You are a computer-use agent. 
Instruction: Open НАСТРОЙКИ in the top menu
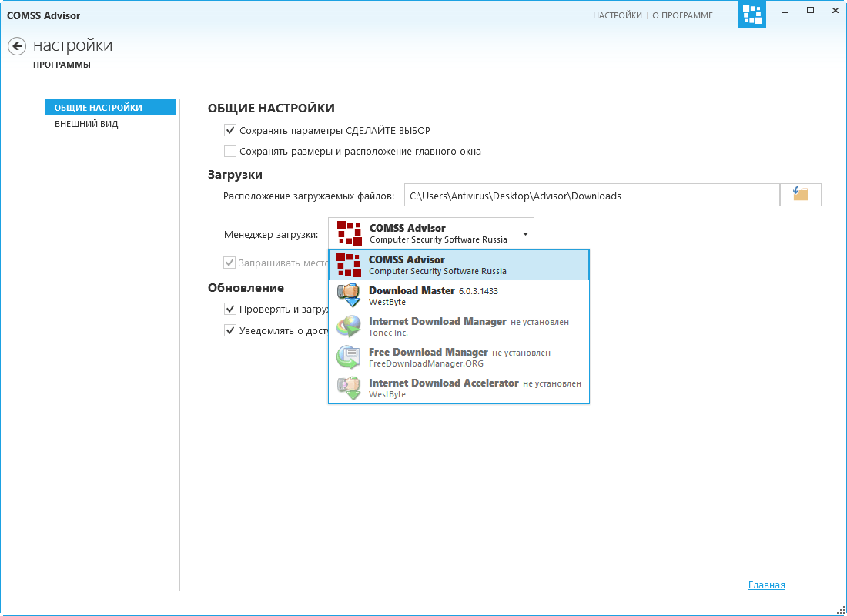617,15
